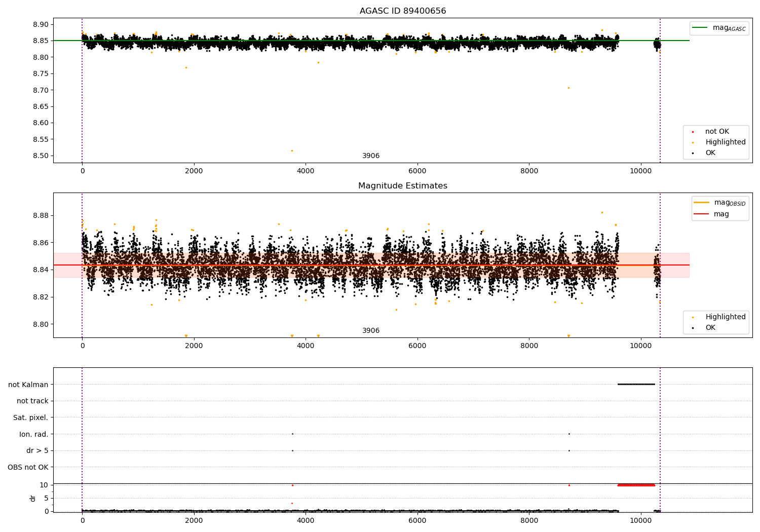
Task: Click the 4000 x-axis tick of the top plot
Action: pos(306,171)
